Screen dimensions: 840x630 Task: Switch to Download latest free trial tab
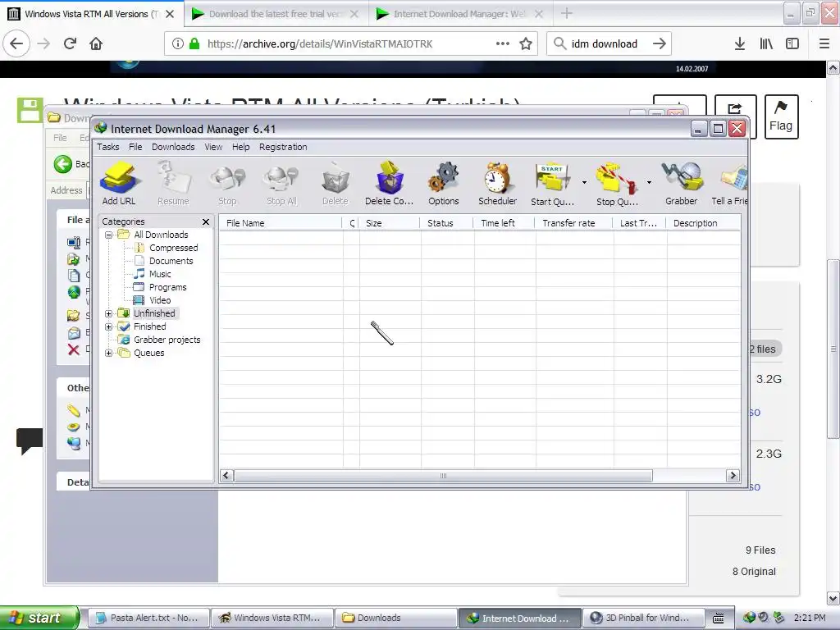[x=276, y=14]
